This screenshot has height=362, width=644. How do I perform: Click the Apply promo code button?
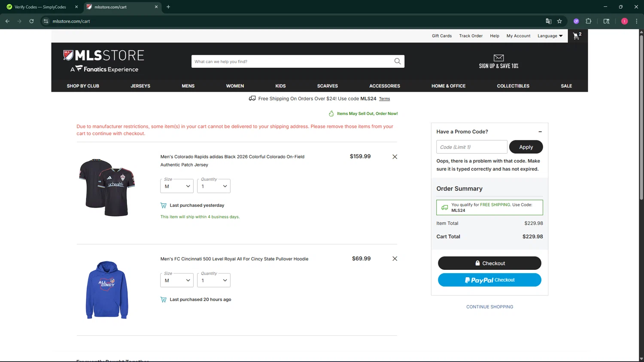click(526, 147)
